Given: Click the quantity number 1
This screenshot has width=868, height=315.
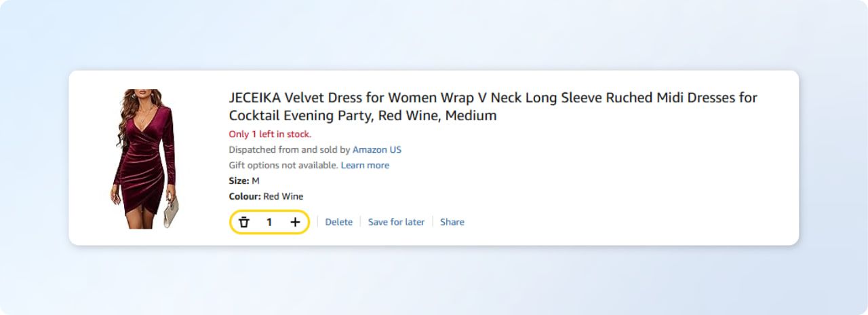Looking at the screenshot, I should pyautogui.click(x=269, y=222).
